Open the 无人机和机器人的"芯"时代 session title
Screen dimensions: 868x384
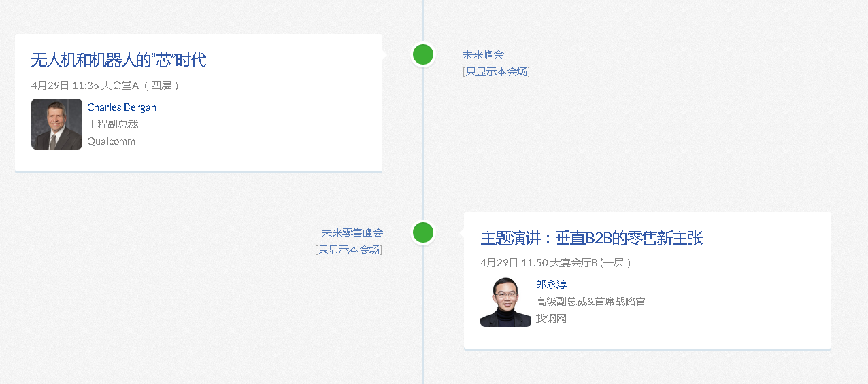point(118,60)
